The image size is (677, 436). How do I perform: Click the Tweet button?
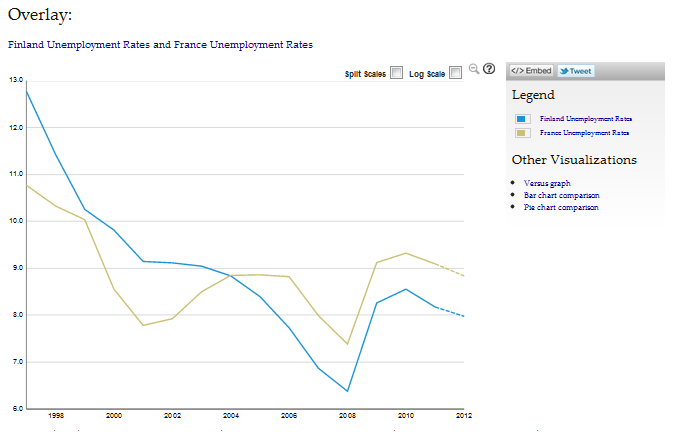click(x=576, y=71)
